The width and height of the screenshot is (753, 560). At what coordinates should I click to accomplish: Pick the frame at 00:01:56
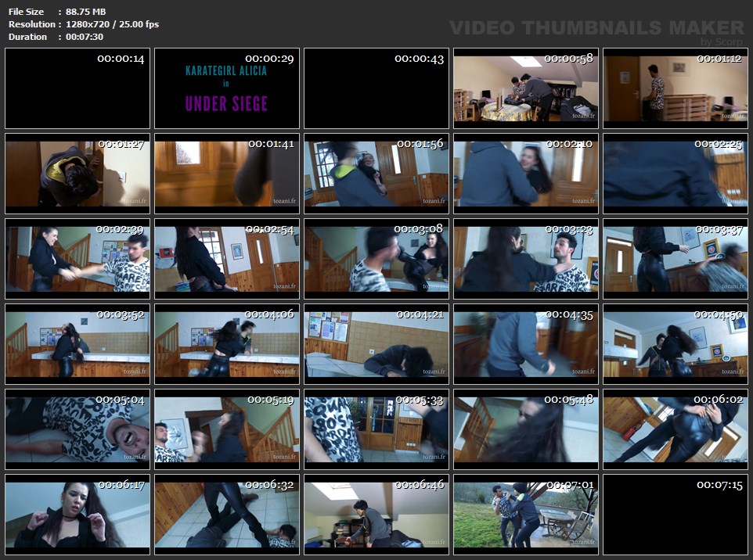coord(376,174)
